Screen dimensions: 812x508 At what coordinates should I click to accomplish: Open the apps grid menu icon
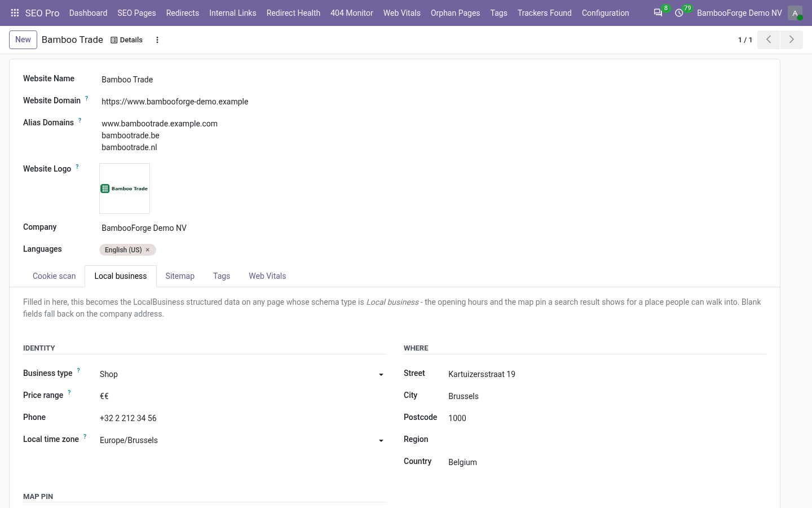15,13
